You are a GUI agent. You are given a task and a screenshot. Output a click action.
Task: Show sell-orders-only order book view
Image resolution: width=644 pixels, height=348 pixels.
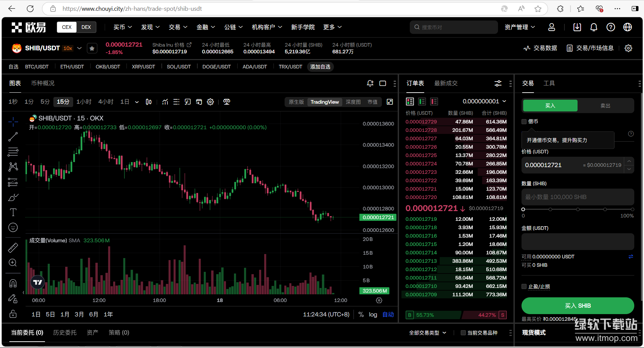pyautogui.click(x=434, y=101)
